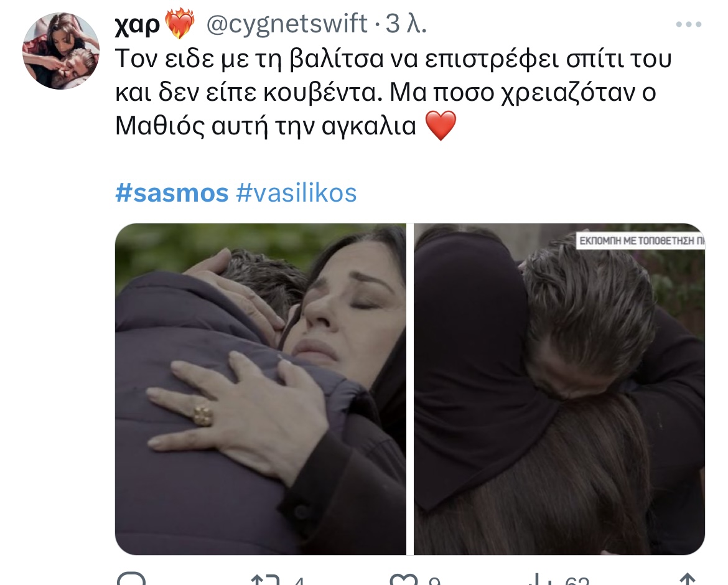The image size is (728, 585).
Task: Click the display name χαρ
Action: pos(137,24)
